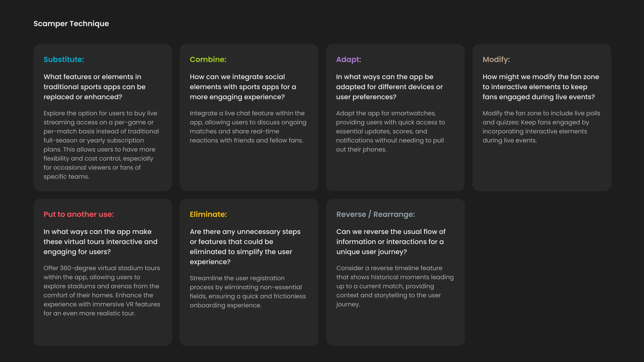Click the Modify heading
This screenshot has width=644, height=362.
tap(496, 60)
